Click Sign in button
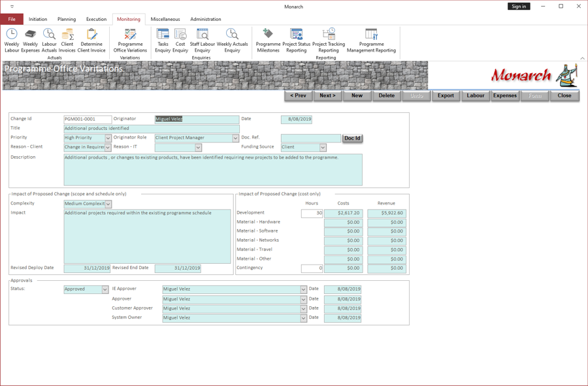This screenshot has height=386, width=588. click(x=519, y=7)
